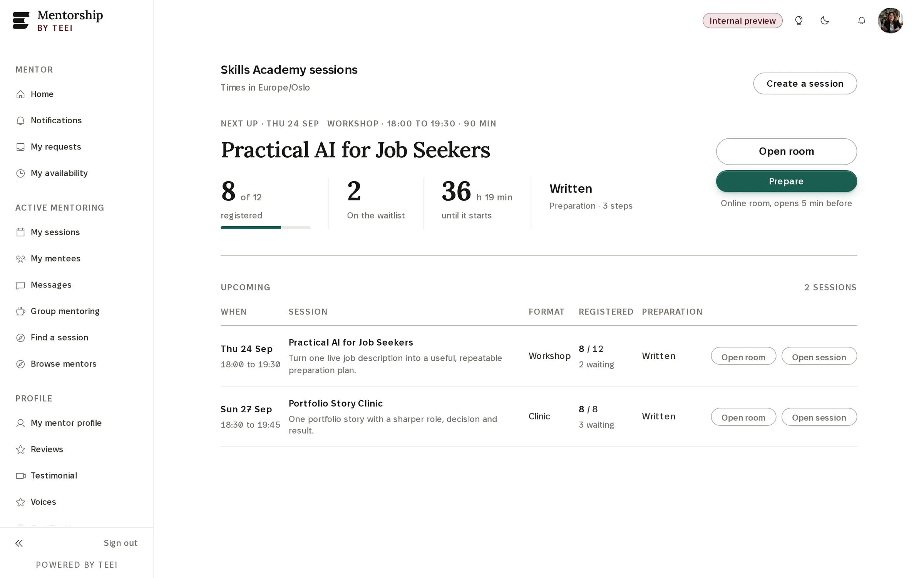Click the Browse mentors compass icon
The image size is (924, 578).
pyautogui.click(x=20, y=364)
